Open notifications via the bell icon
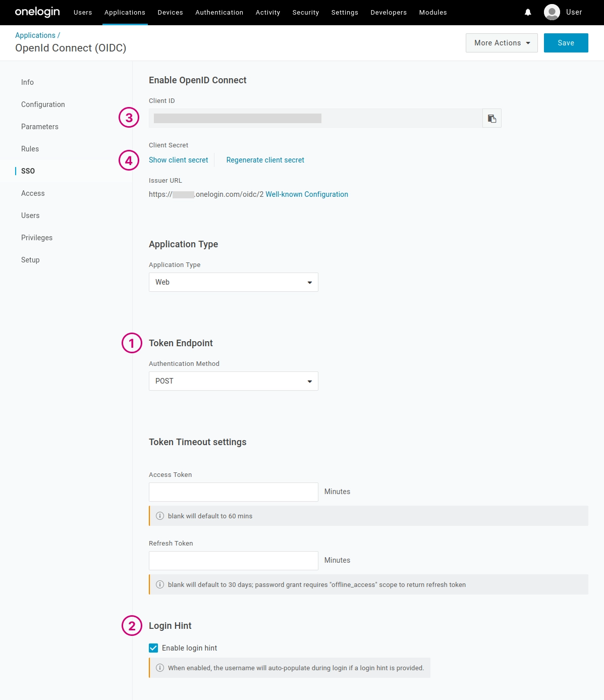604x700 pixels. 527,12
